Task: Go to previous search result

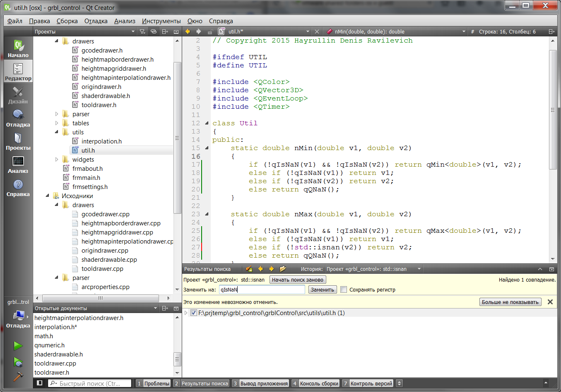Action: (x=260, y=269)
